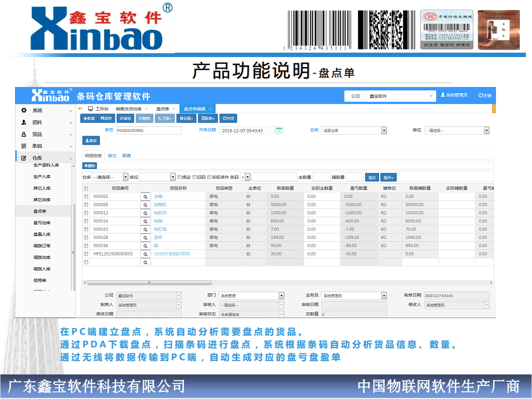Open the 业务员 dropdown
532x399 pixels.
tap(354, 295)
